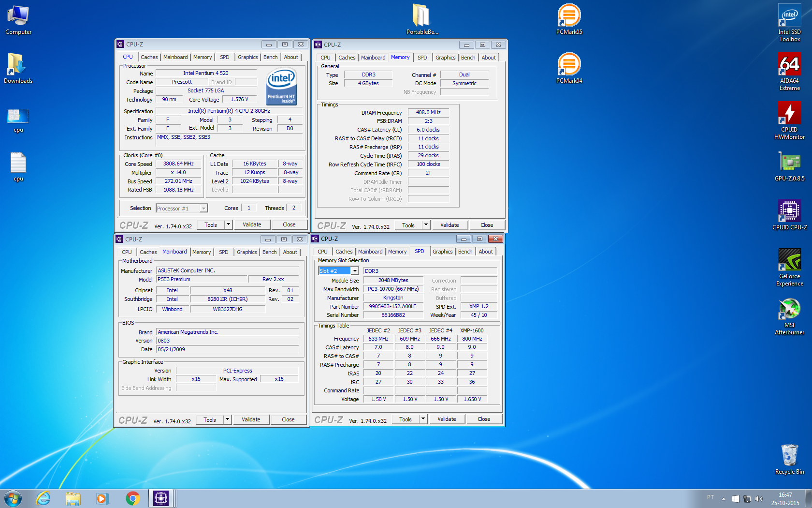
Task: Open the cpu image file on the desktop
Action: pyautogui.click(x=18, y=120)
